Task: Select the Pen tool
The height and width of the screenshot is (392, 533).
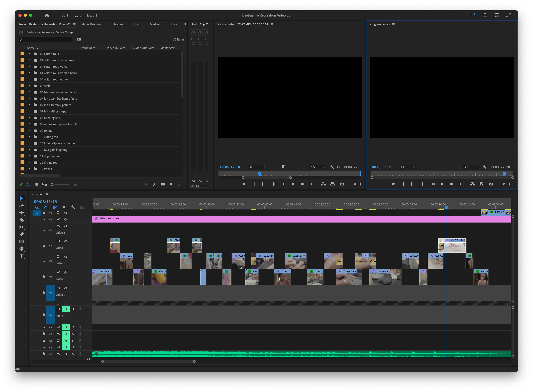Action: click(21, 235)
